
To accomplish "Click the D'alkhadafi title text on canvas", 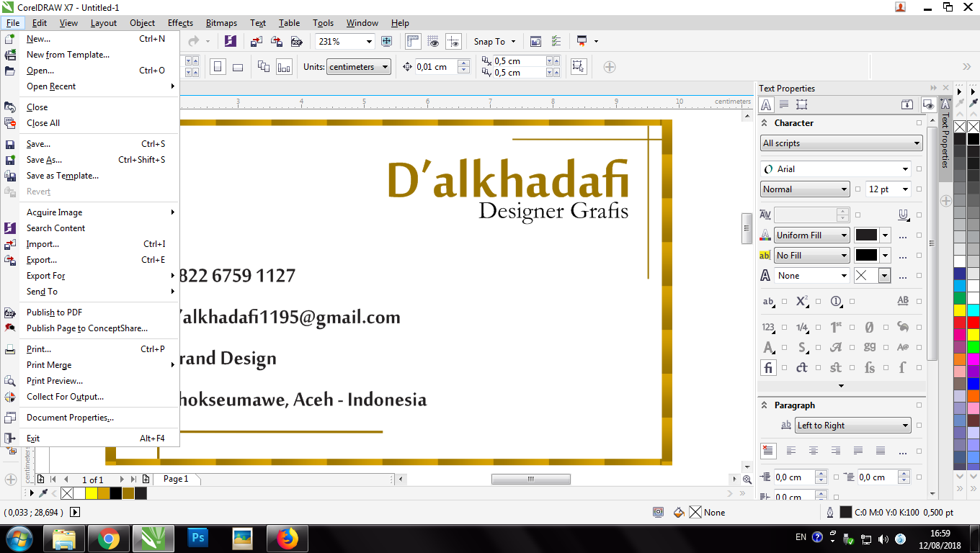I will point(508,180).
